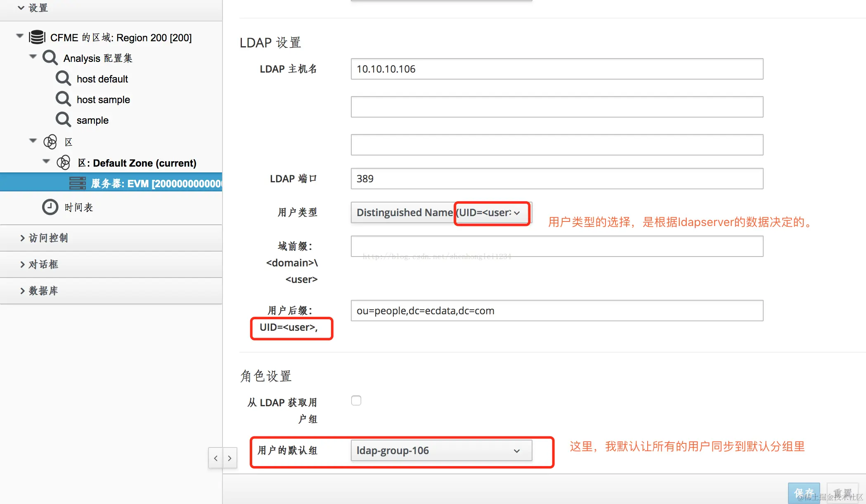Open the Distinguished Name user type dropdown
Viewport: 866px width, 504px height.
(441, 212)
